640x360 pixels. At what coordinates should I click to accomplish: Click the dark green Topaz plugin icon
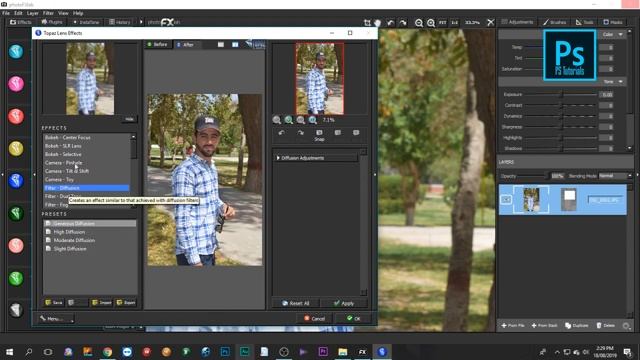click(16, 213)
